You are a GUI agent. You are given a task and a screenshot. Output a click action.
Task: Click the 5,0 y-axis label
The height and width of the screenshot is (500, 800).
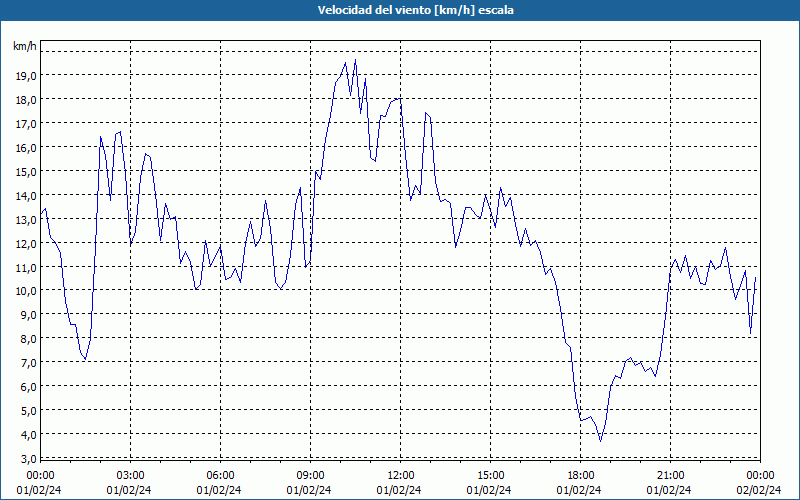[28, 411]
